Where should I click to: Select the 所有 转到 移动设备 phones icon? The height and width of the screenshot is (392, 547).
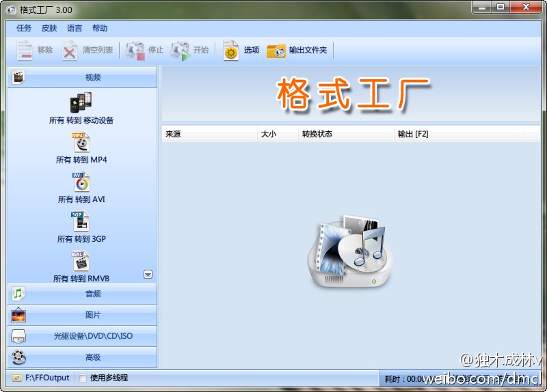[81, 102]
